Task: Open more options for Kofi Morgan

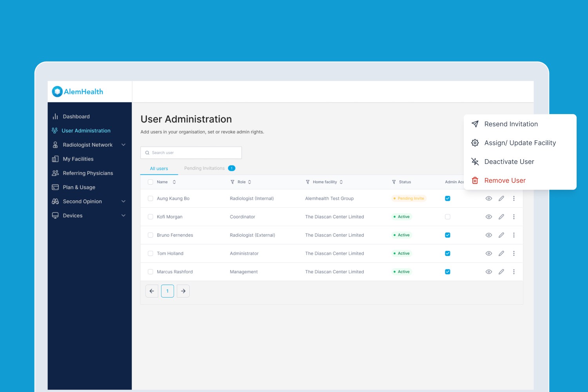Action: (x=514, y=217)
